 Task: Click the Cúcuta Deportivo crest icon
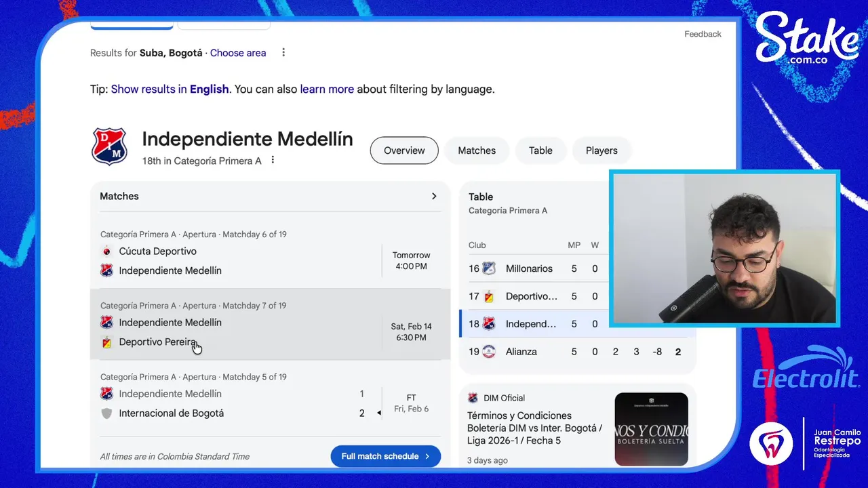pyautogui.click(x=106, y=251)
